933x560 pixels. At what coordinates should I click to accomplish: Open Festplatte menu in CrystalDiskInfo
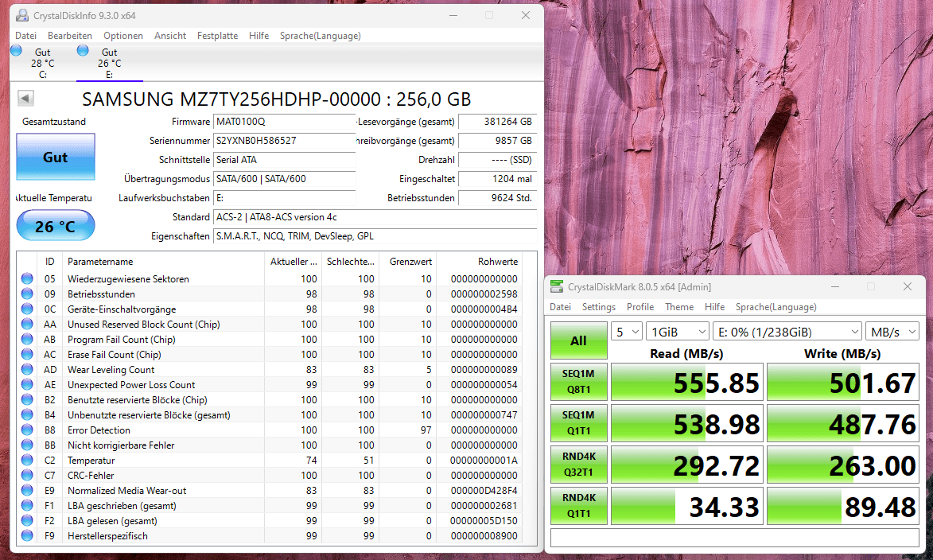pyautogui.click(x=217, y=36)
